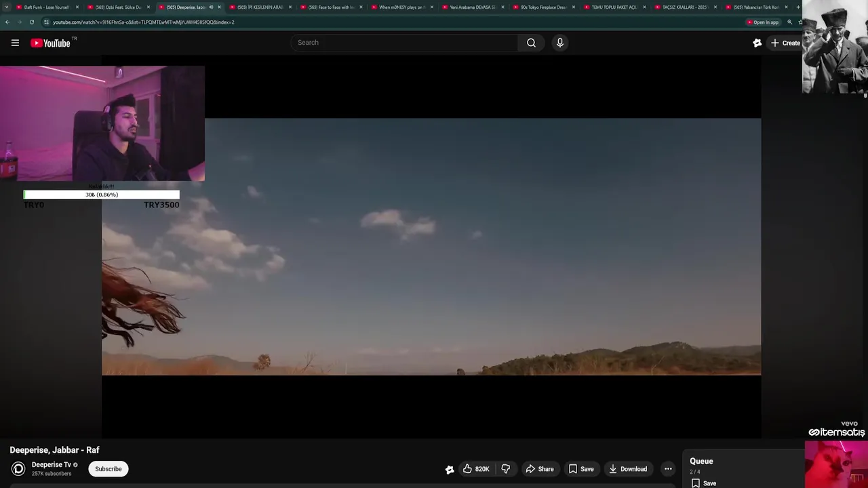Open a new browser tab

click(x=798, y=7)
